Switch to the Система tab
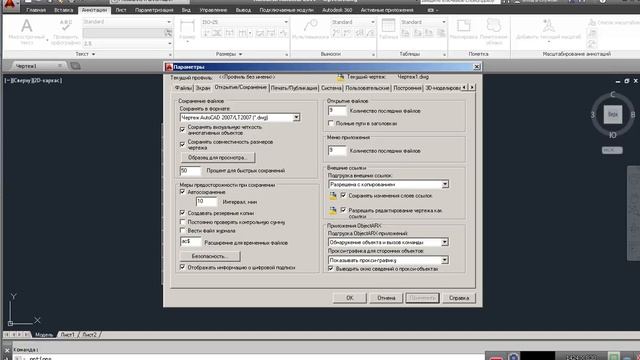 pyautogui.click(x=331, y=88)
